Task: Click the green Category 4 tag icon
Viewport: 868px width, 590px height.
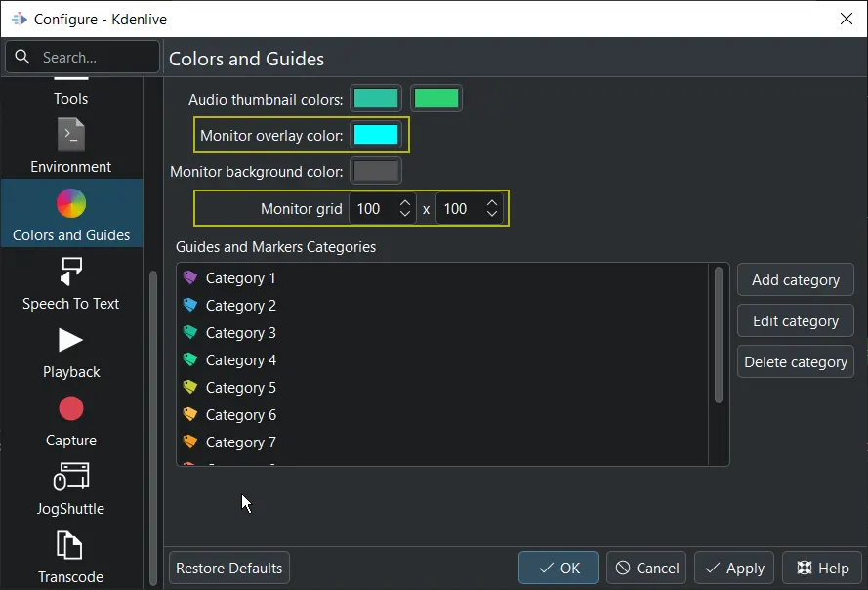Action: coord(189,359)
